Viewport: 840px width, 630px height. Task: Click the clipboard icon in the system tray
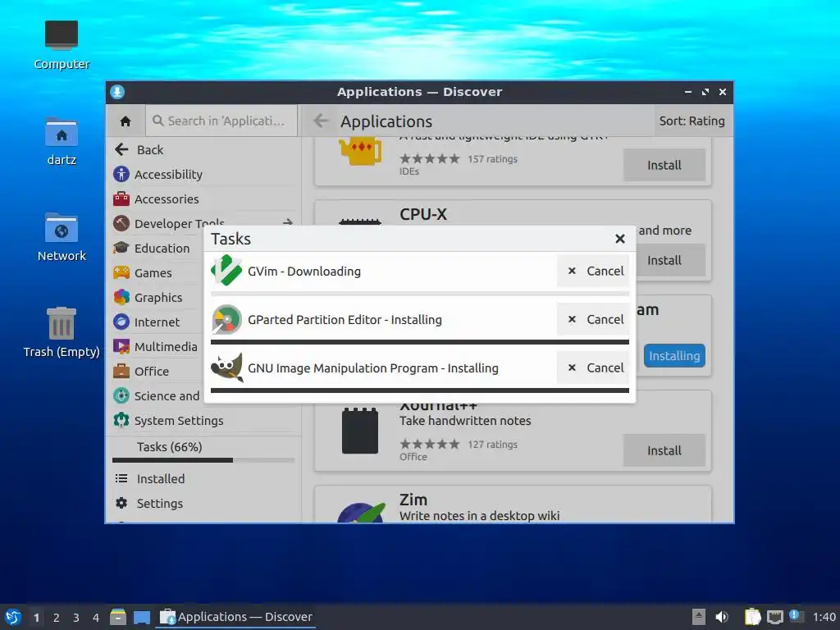click(x=752, y=617)
